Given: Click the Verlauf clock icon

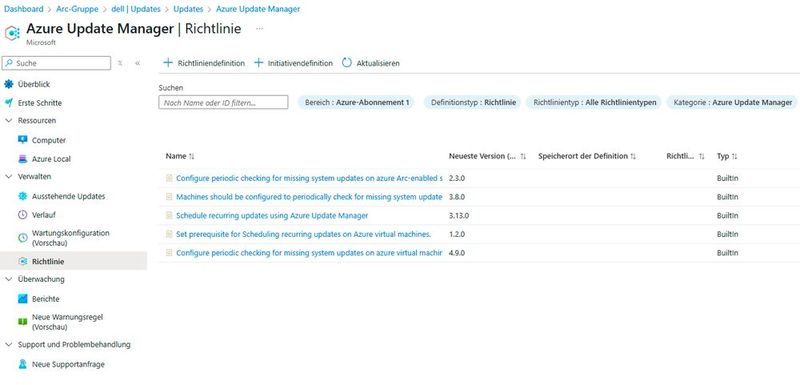Looking at the screenshot, I should click(x=22, y=215).
